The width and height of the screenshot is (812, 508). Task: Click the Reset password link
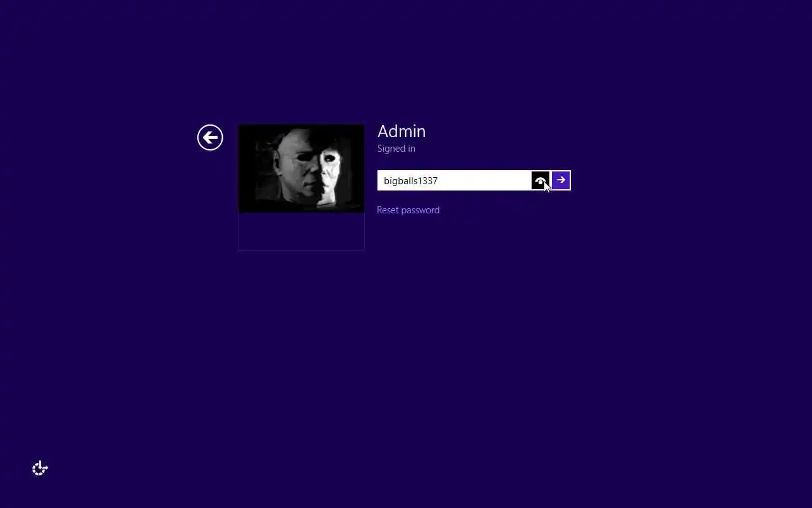[408, 210]
